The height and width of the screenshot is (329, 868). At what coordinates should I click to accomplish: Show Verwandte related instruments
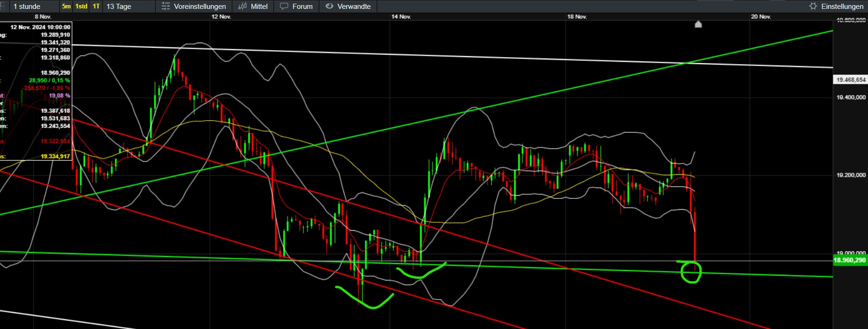[348, 7]
